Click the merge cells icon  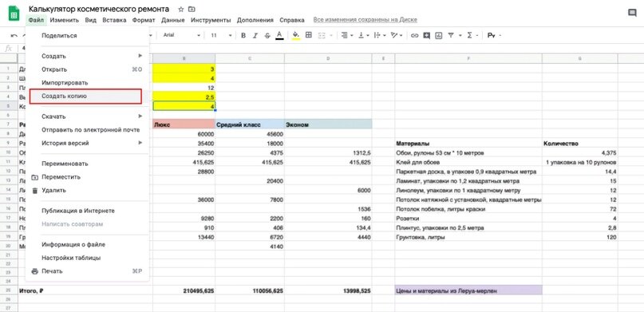point(322,35)
